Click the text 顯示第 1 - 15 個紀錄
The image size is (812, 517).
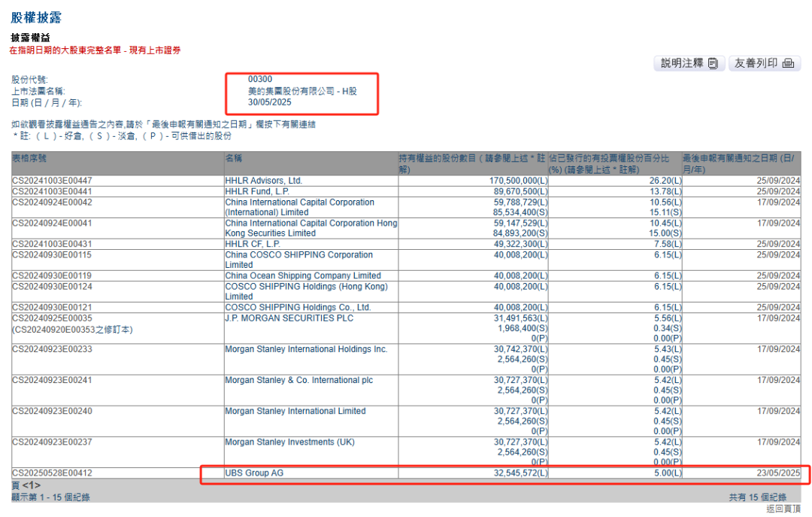pyautogui.click(x=51, y=497)
